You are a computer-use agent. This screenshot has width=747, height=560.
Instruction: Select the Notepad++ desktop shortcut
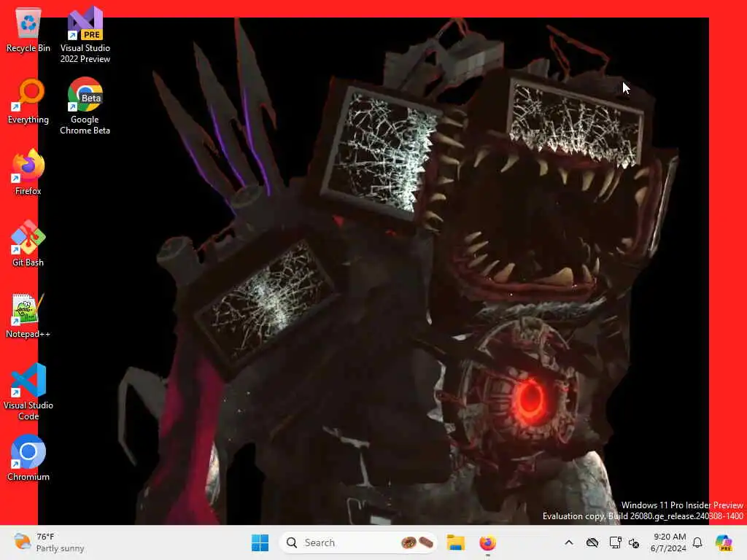point(28,316)
